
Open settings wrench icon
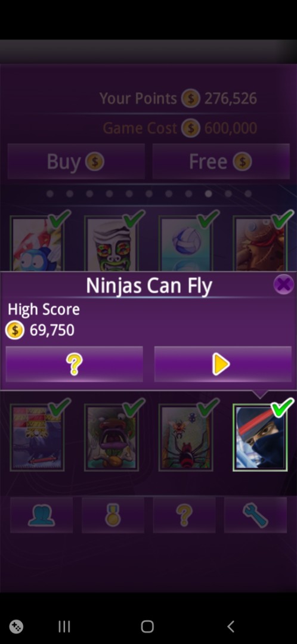tap(255, 515)
